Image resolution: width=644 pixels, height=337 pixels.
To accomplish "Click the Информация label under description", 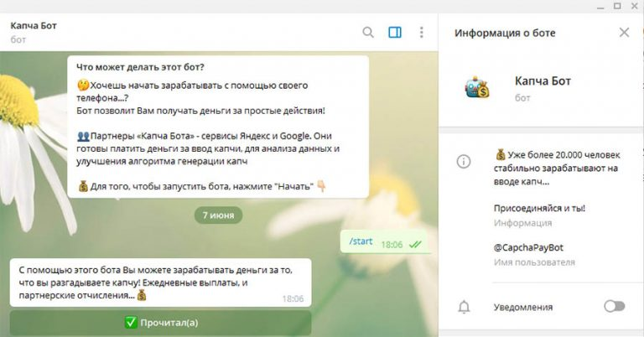I will [522, 223].
